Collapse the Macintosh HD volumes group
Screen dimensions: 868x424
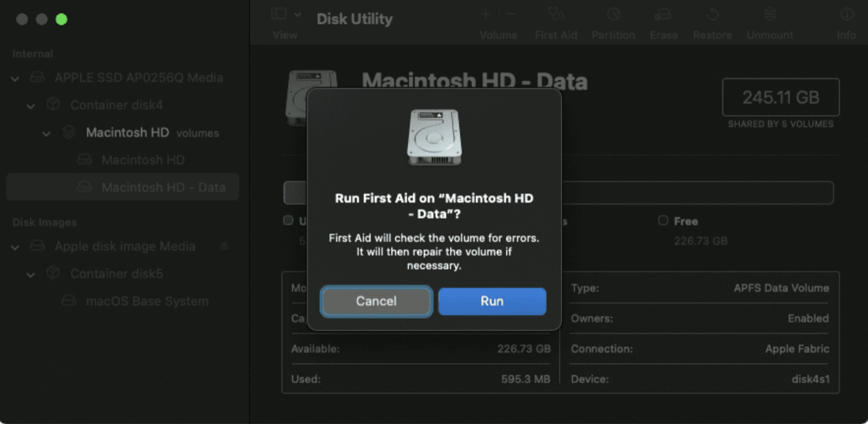[46, 132]
